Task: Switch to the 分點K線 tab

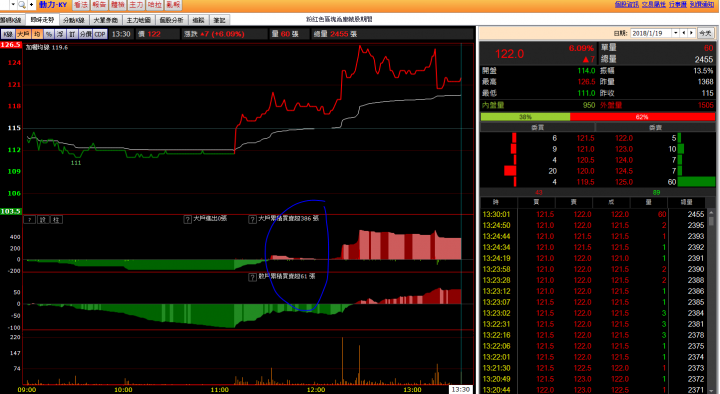Action: pos(73,20)
